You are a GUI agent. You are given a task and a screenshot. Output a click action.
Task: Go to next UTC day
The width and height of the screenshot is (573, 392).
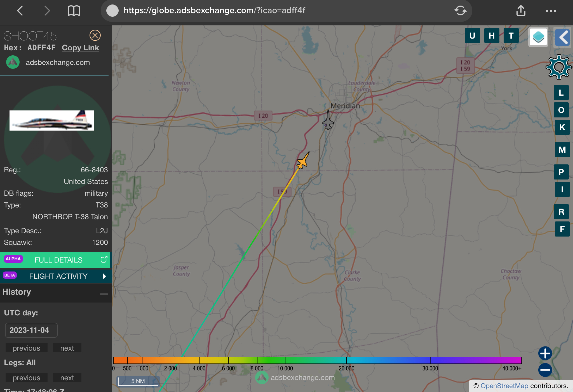pyautogui.click(x=67, y=348)
